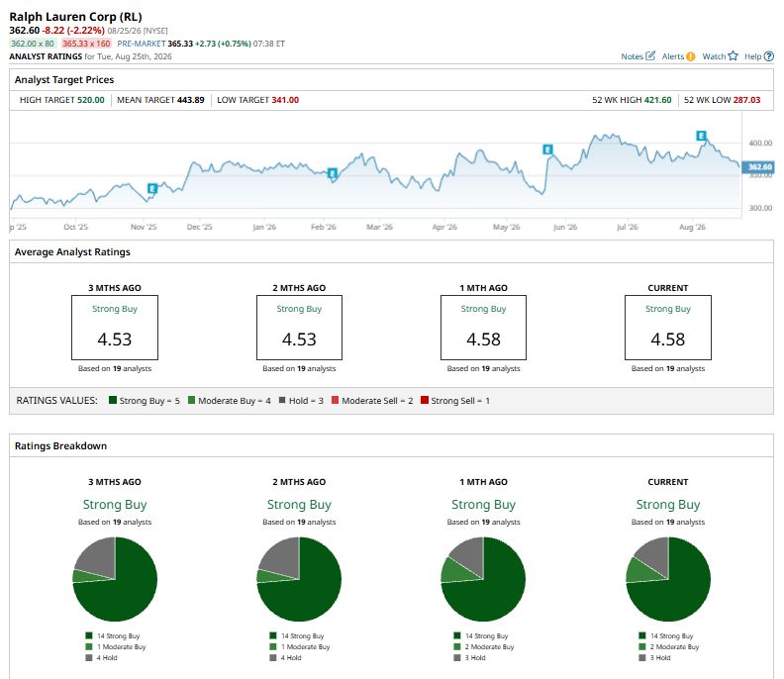This screenshot has width=784, height=679.
Task: Click the Watch link
Action: point(714,56)
